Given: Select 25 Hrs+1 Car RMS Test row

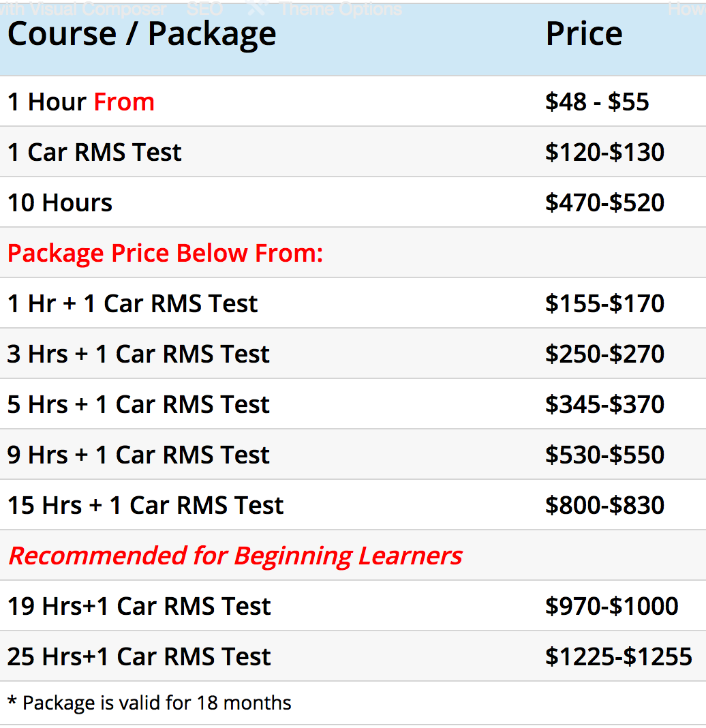Looking at the screenshot, I should (353, 656).
